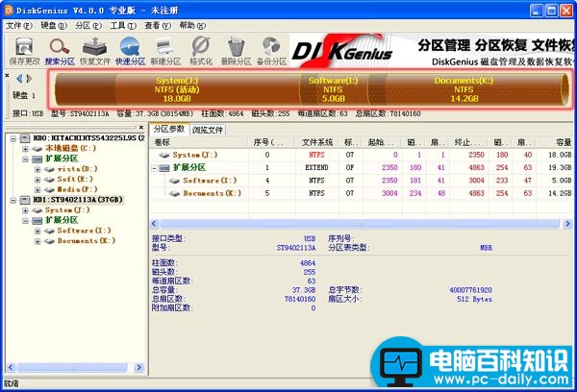Click the 文件系统 column header
Viewport: 577px width, 392px height.
(x=317, y=143)
